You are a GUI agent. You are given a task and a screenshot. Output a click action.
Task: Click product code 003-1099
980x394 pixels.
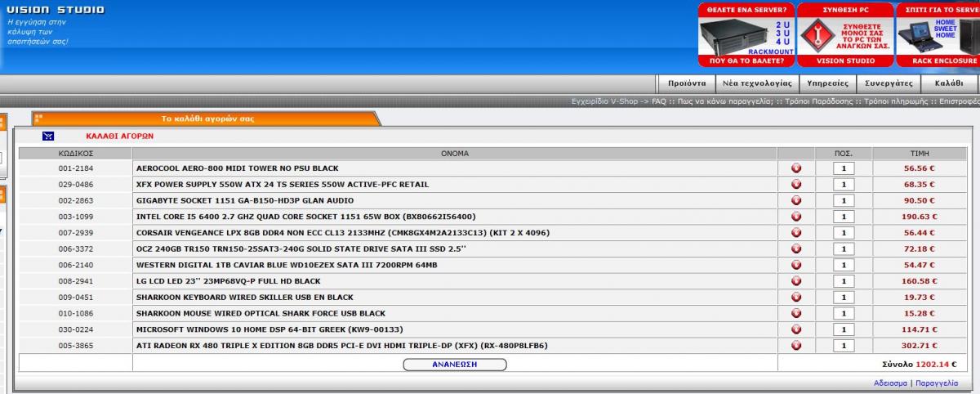tap(76, 217)
